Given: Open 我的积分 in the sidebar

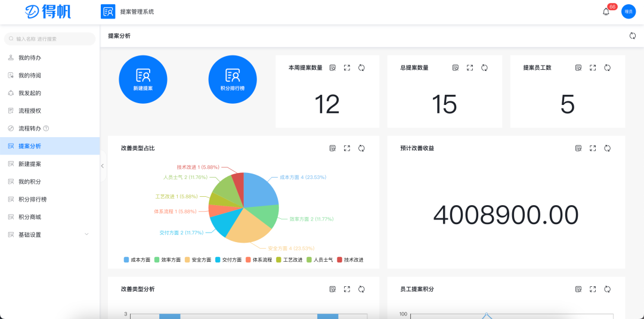Looking at the screenshot, I should click(x=49, y=181).
